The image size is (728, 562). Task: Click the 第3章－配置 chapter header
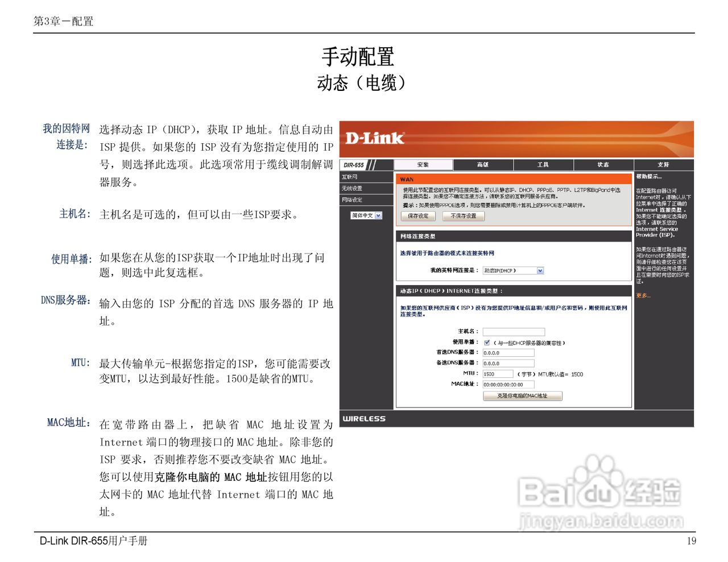[63, 22]
